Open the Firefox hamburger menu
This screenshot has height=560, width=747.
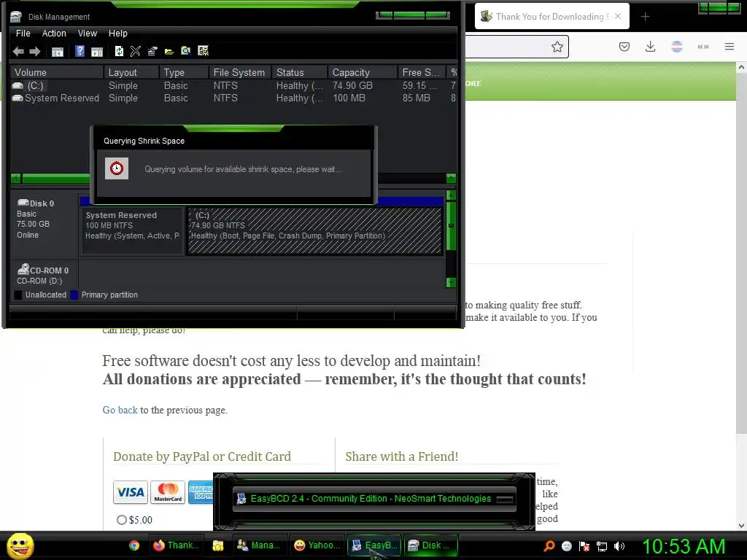(x=729, y=46)
